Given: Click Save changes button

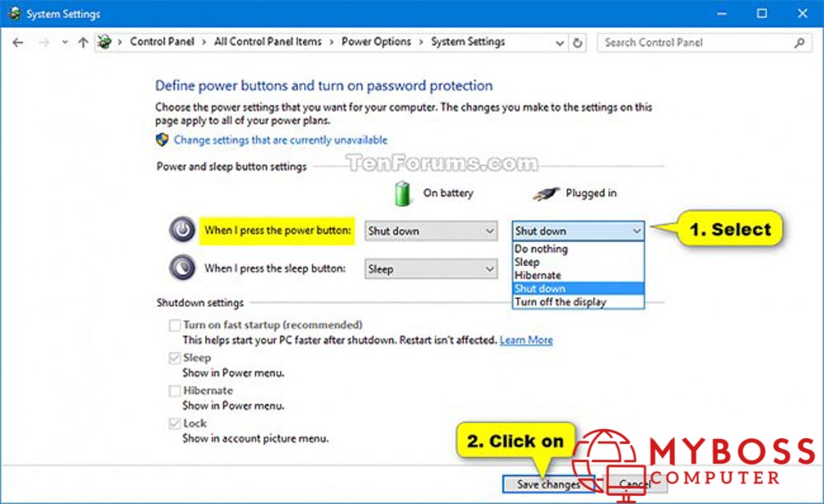Looking at the screenshot, I should click(x=548, y=484).
